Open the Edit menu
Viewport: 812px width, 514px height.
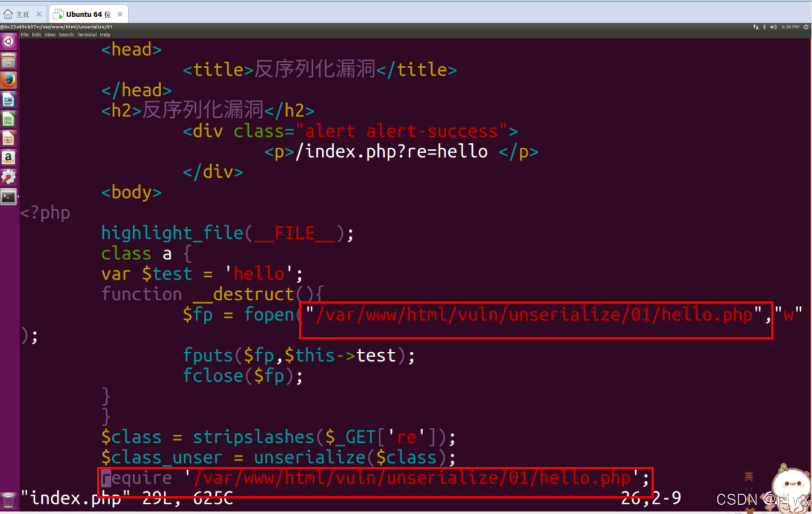click(x=36, y=34)
